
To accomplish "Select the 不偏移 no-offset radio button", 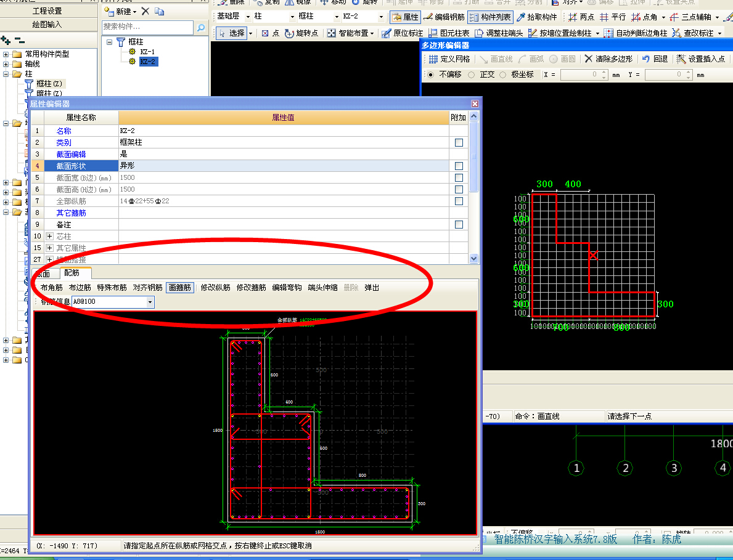I will [430, 75].
